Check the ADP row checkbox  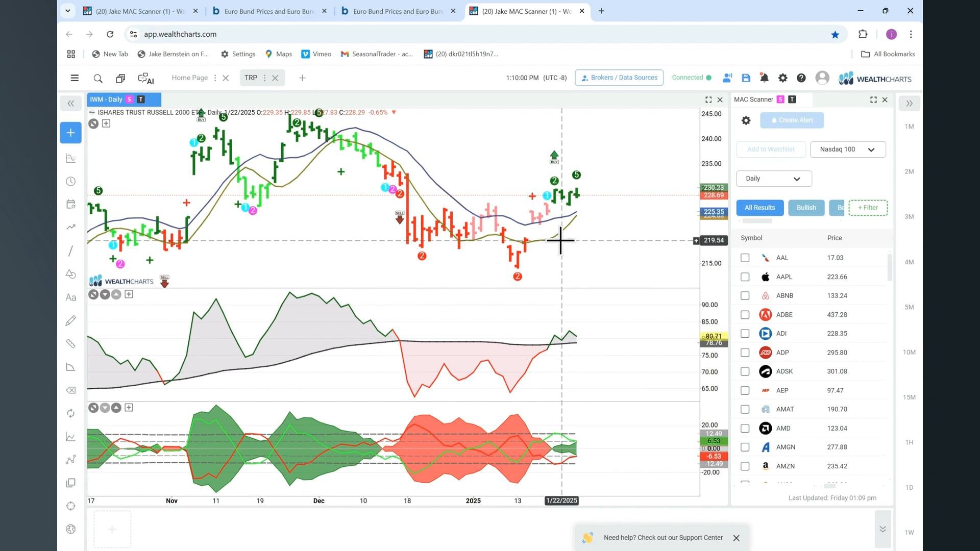pos(745,353)
